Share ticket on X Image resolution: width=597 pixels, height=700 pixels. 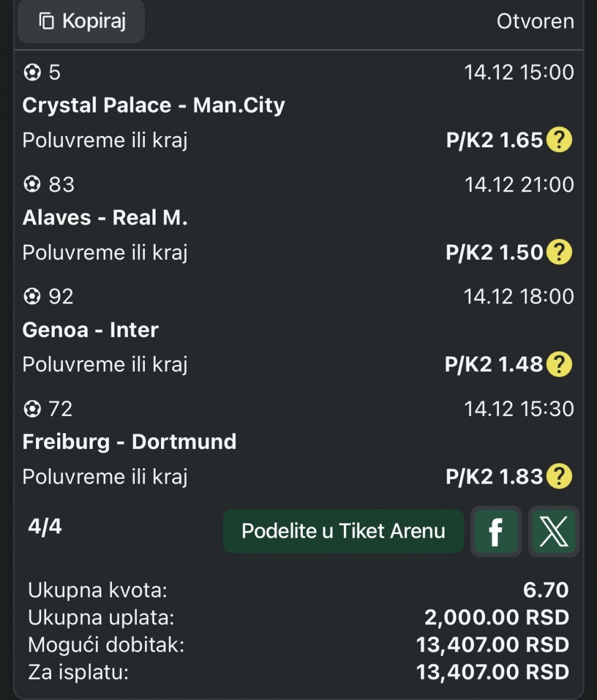pos(553,532)
